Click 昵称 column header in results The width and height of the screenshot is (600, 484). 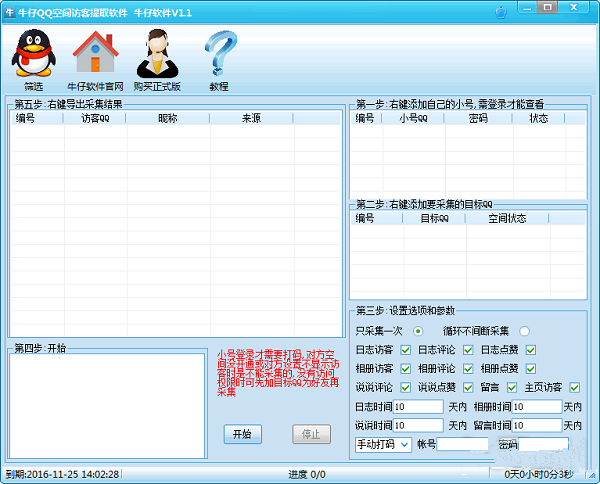(168, 118)
